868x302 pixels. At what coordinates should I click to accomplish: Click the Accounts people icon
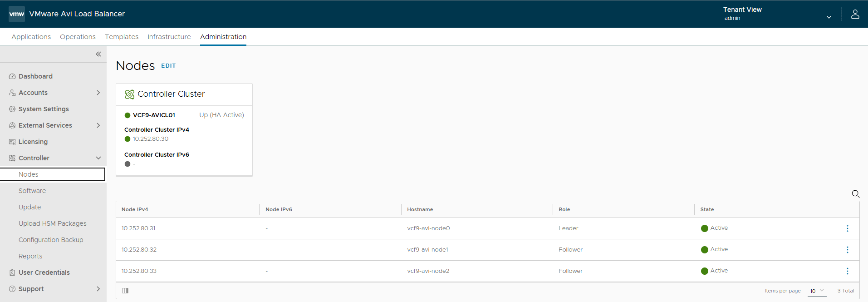coord(12,93)
